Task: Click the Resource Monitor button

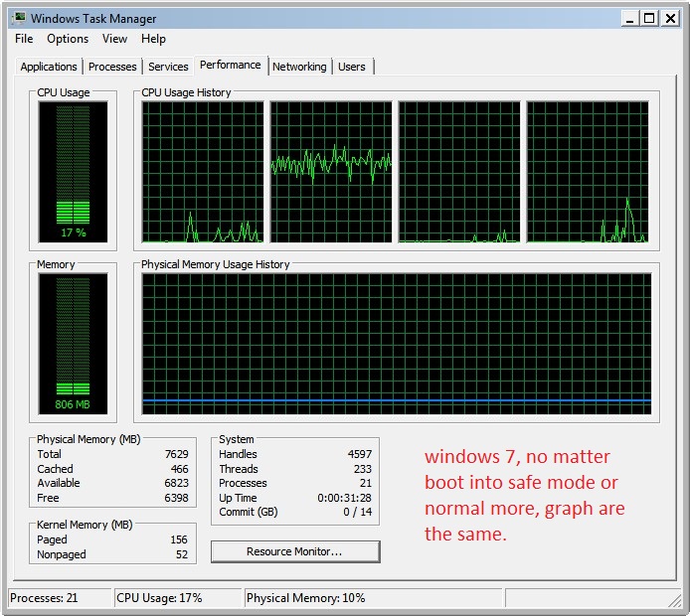Action: pyautogui.click(x=295, y=551)
